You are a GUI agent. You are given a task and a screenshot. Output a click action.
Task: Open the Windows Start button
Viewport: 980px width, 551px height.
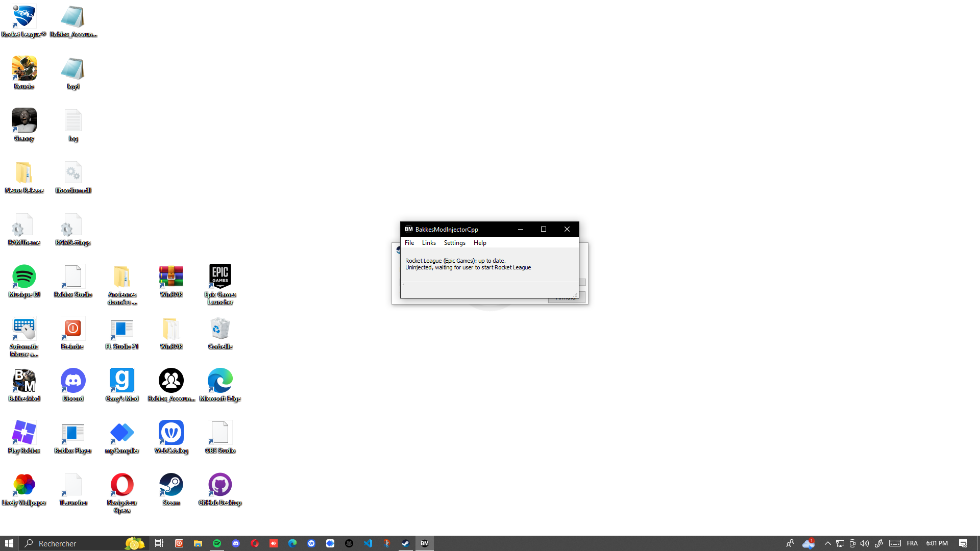(x=9, y=543)
